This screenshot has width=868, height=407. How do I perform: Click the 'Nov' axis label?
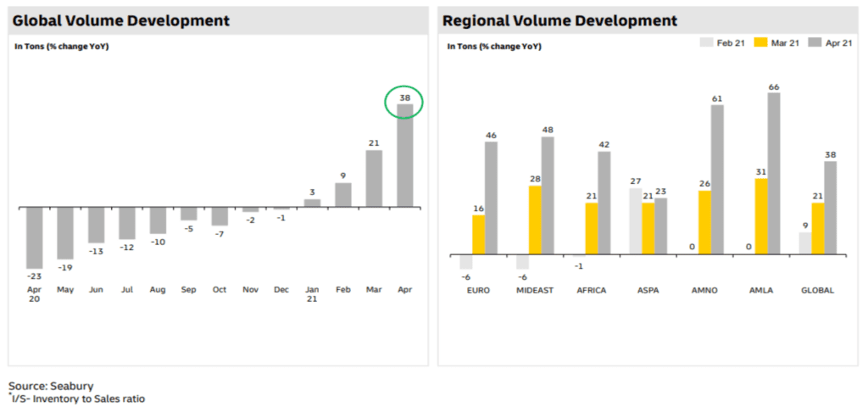[251, 290]
